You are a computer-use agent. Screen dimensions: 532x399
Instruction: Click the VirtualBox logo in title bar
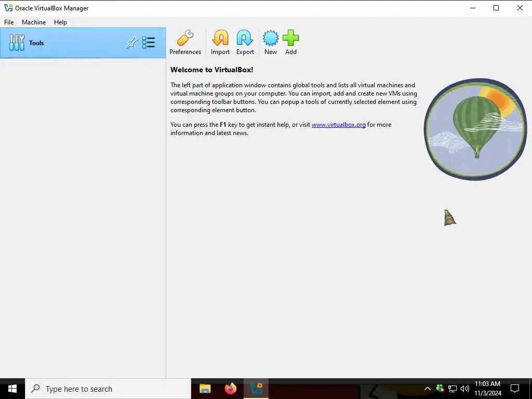pyautogui.click(x=8, y=8)
